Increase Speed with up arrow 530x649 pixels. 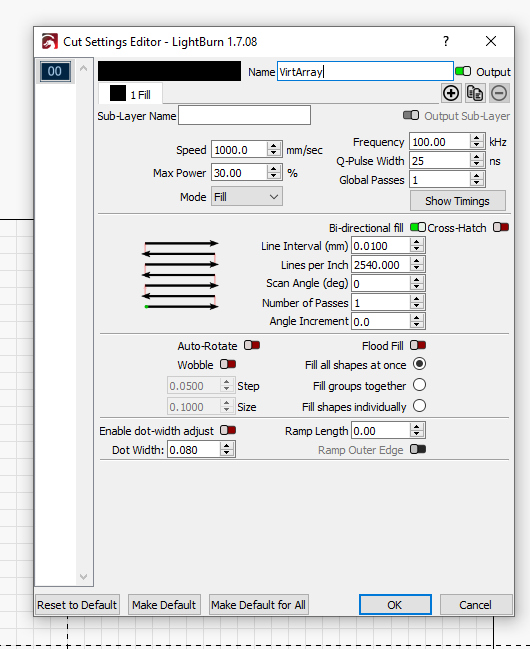pos(274,146)
